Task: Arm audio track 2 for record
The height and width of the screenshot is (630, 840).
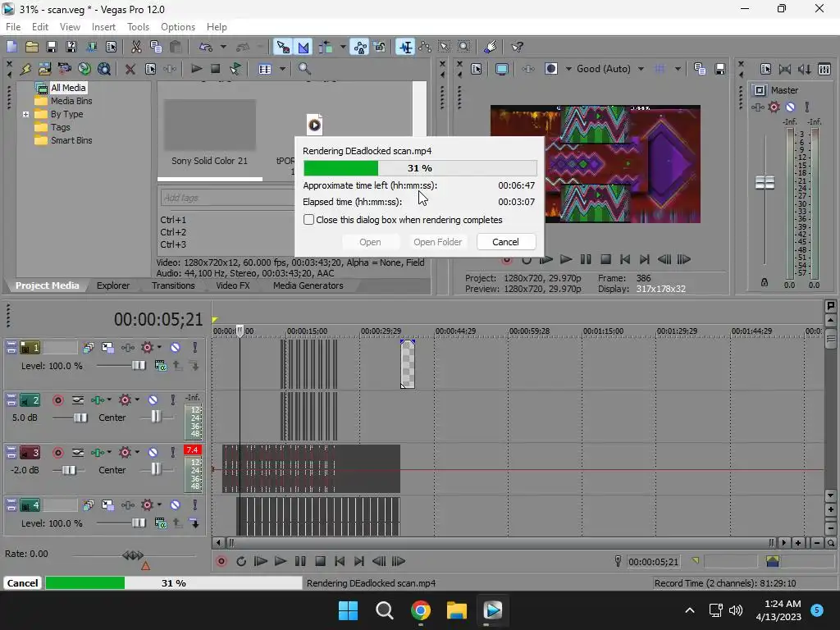Action: click(58, 400)
